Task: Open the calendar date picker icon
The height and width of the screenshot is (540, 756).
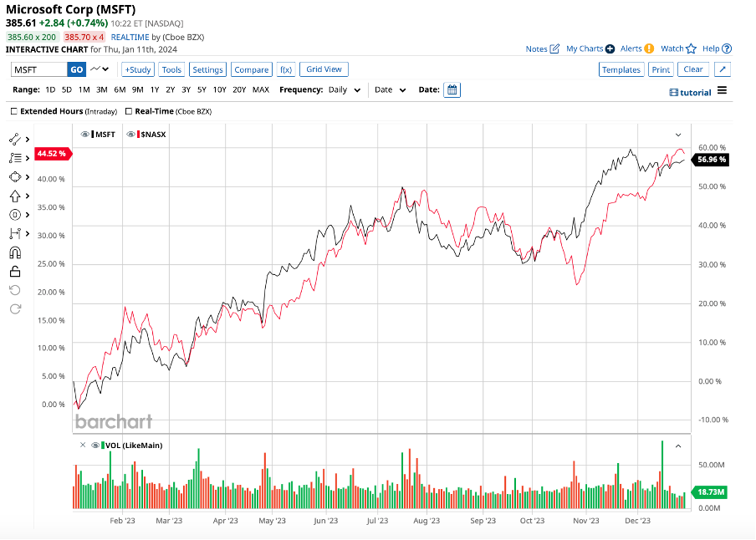Action: [x=452, y=89]
